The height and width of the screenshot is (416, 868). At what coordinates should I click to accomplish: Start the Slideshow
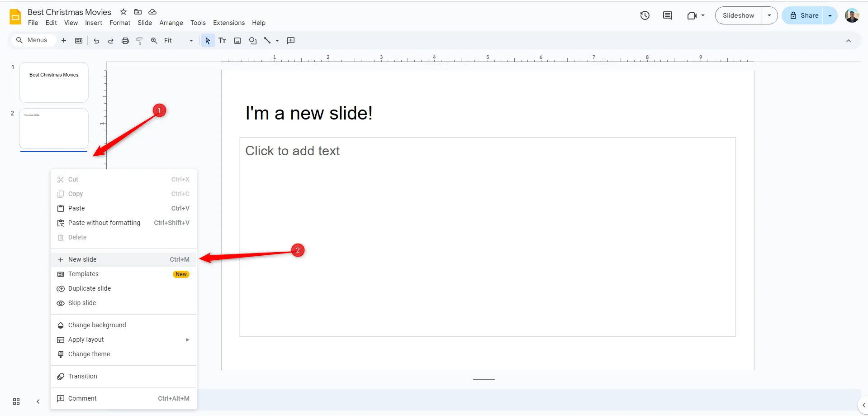738,15
